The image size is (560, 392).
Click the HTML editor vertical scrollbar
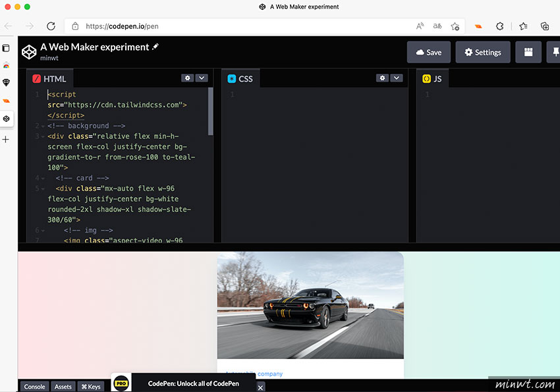point(211,111)
